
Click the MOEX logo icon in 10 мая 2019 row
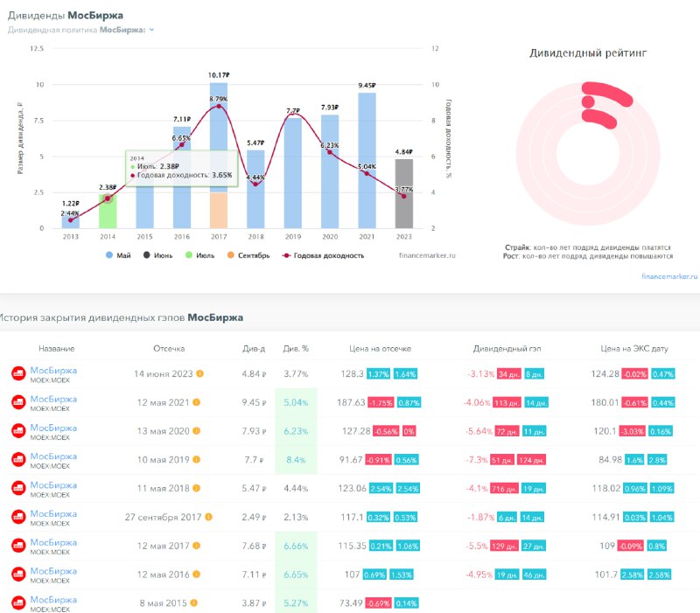click(18, 459)
